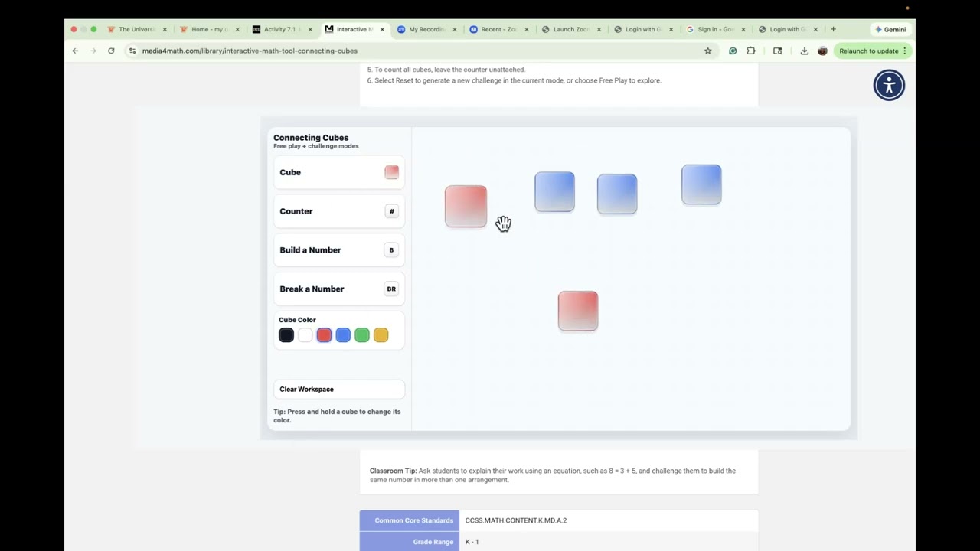
Task: Add a Cube from the tool panel
Action: [x=339, y=172]
